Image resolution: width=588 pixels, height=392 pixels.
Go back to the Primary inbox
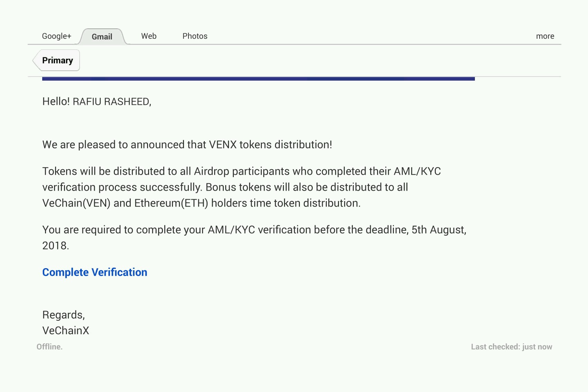(x=56, y=60)
